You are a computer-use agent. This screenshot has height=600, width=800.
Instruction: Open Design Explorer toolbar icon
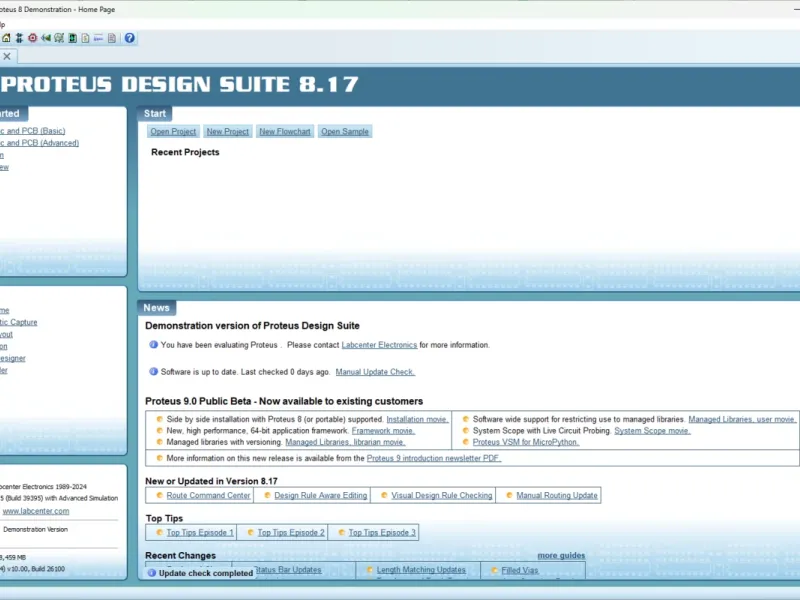pos(72,38)
